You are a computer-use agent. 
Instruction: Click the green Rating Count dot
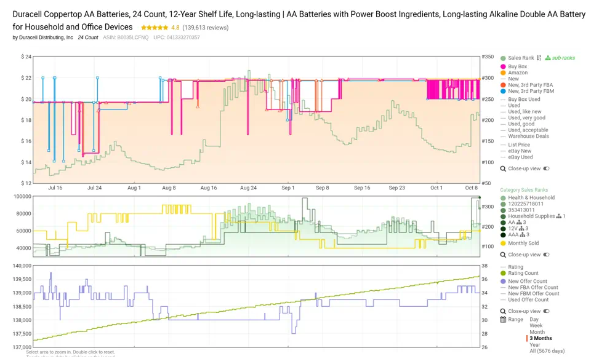[x=503, y=274]
